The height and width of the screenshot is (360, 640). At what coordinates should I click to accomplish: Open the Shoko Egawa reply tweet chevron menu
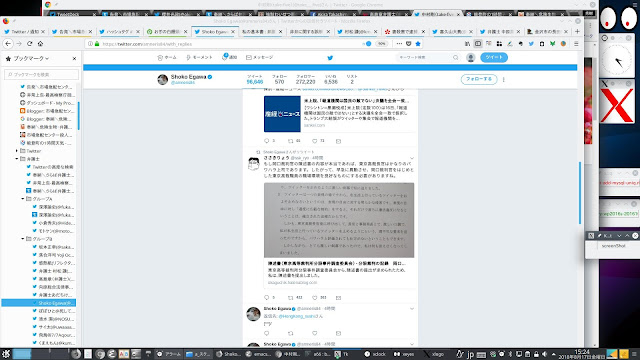coord(412,309)
